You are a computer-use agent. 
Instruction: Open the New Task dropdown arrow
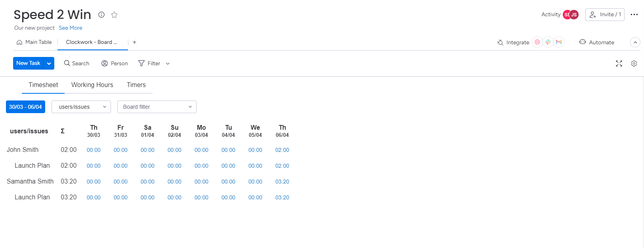[x=49, y=63]
